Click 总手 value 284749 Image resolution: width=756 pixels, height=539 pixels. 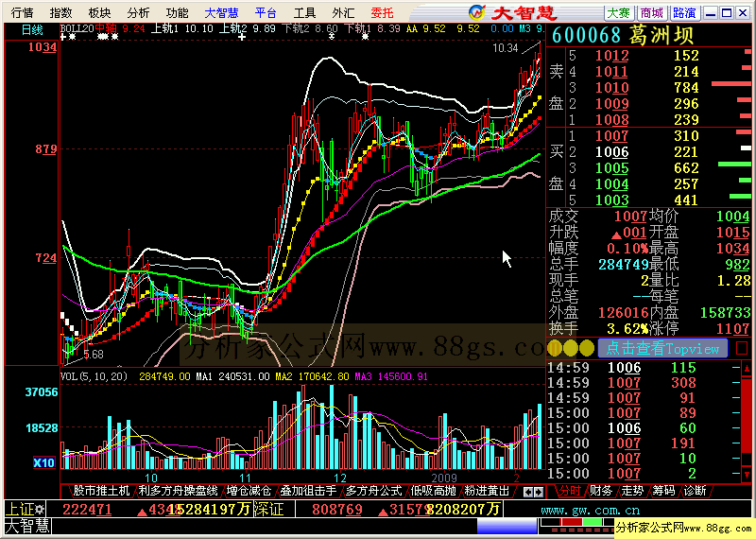624,265
